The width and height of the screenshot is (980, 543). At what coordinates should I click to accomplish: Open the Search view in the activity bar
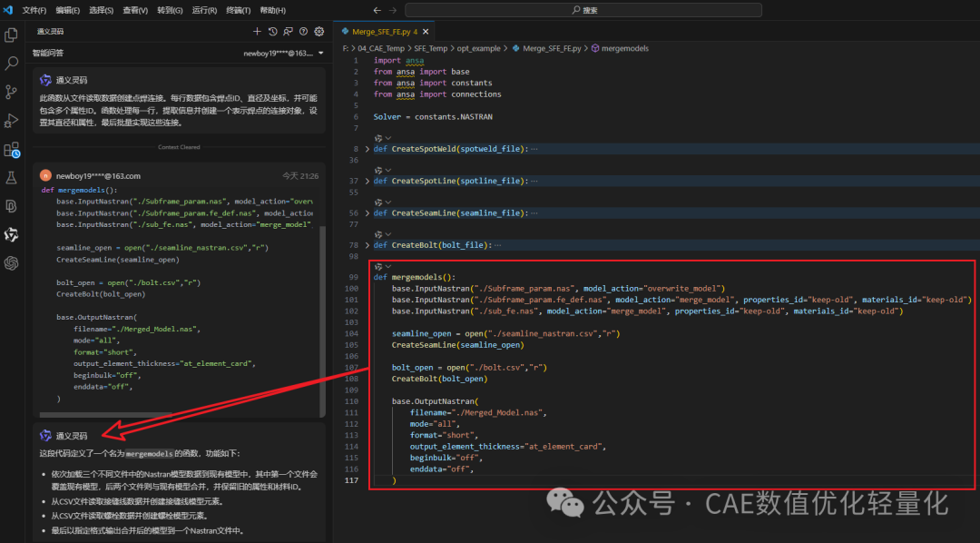[x=11, y=64]
